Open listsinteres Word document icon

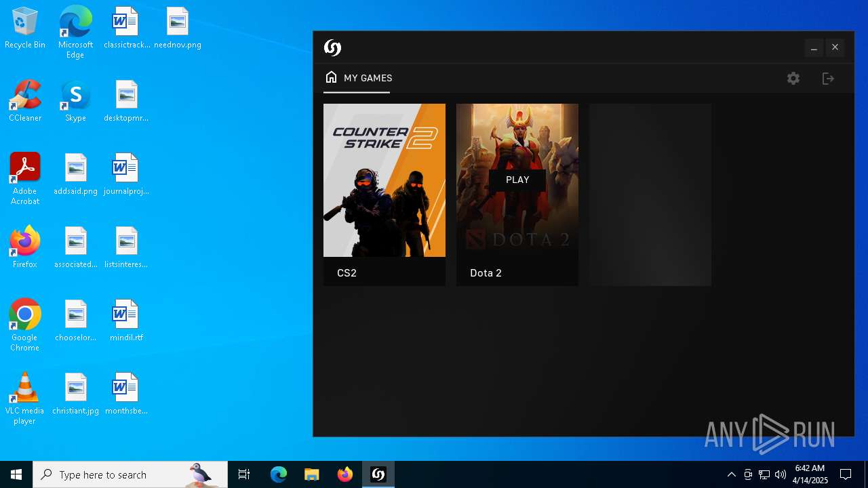click(126, 248)
